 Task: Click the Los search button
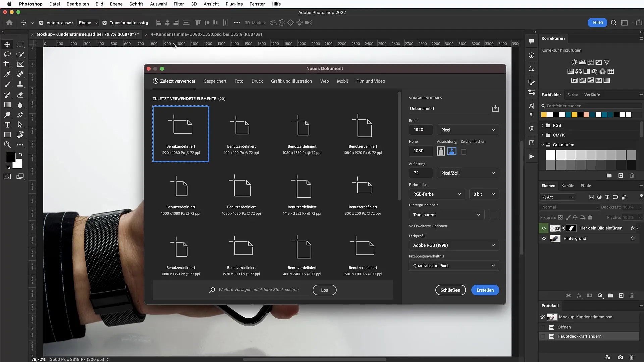point(324,290)
